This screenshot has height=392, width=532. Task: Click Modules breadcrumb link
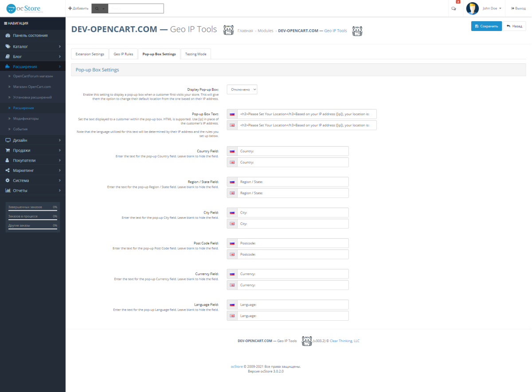[266, 31]
